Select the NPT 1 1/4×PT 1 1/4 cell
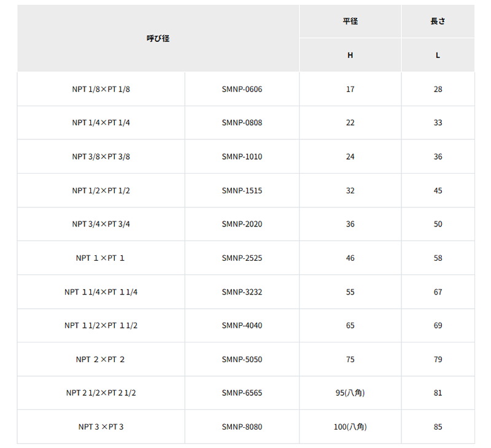The height and width of the screenshot is (448, 491). 101,292
